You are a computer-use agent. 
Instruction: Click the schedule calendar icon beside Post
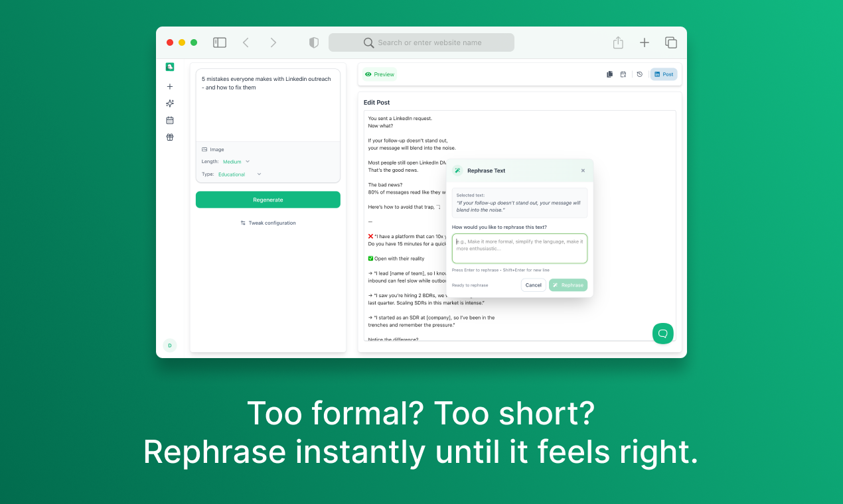623,74
